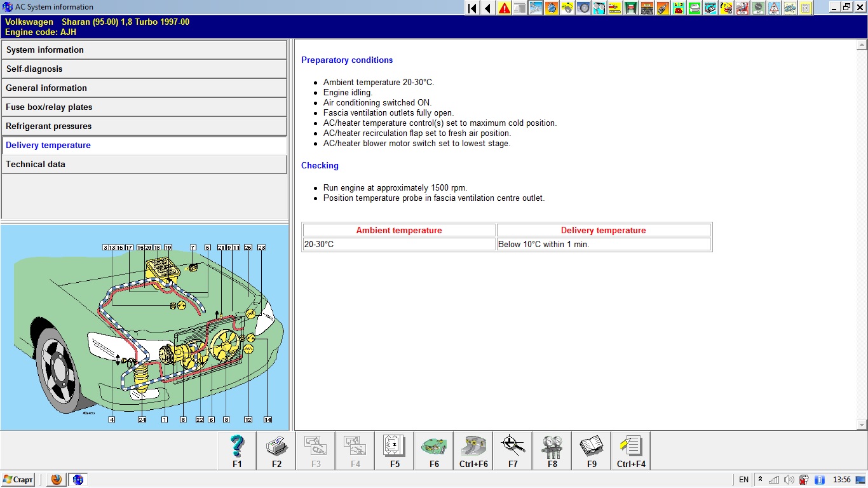Image resolution: width=868 pixels, height=488 pixels.
Task: Click the F6 component location icon
Action: (434, 451)
